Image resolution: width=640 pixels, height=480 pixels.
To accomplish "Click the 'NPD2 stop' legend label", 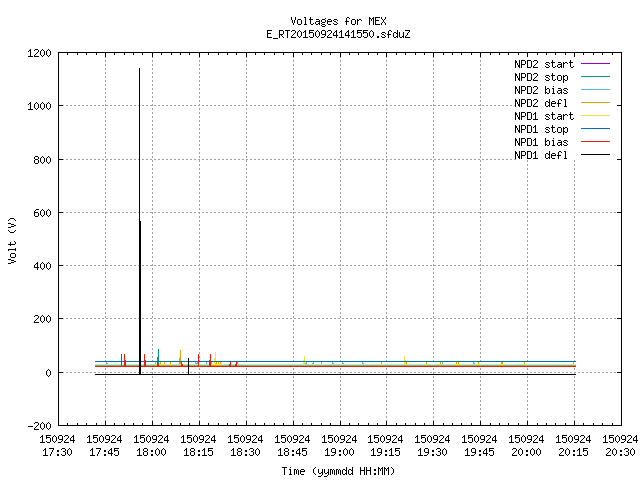I will (x=541, y=77).
